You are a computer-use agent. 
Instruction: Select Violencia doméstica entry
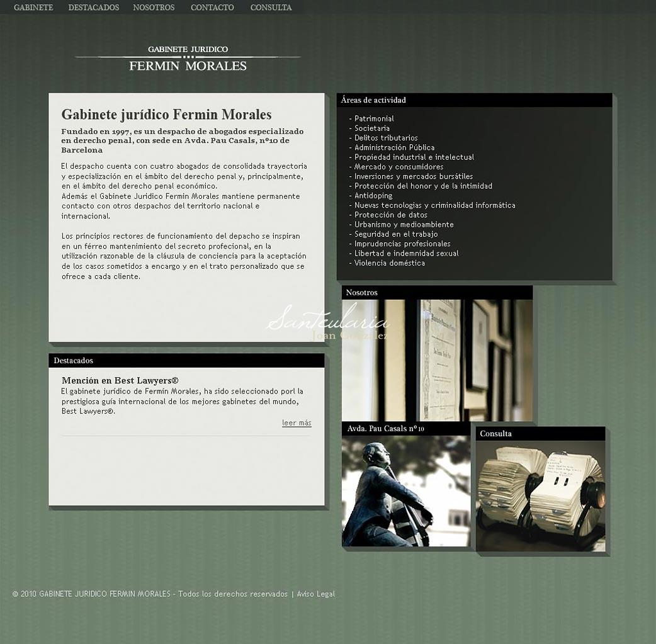(x=389, y=263)
